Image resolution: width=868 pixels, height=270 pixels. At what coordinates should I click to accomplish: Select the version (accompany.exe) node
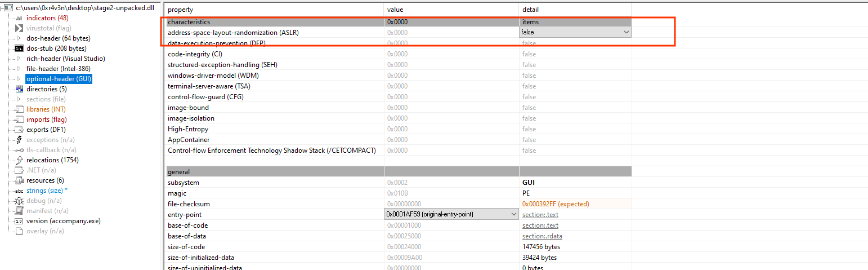pyautogui.click(x=63, y=221)
